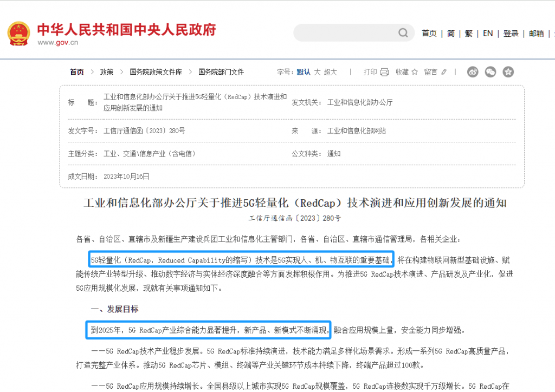Go to 政策 in the breadcrumb

(x=107, y=72)
